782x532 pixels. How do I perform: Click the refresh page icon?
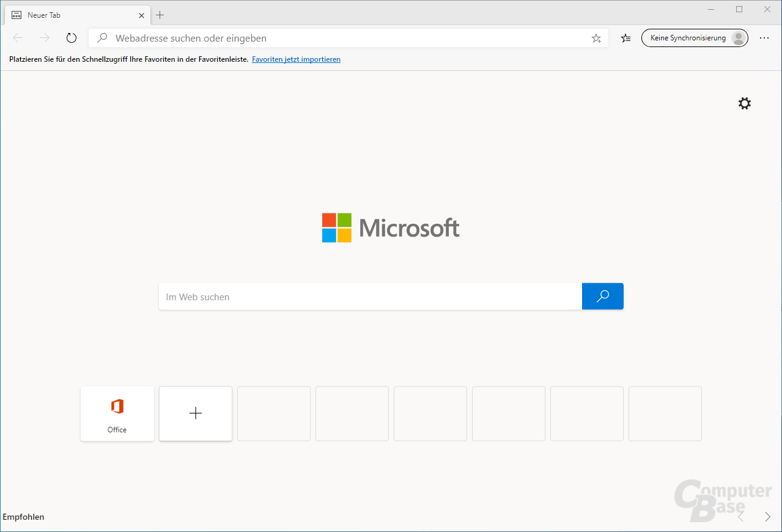coord(72,38)
